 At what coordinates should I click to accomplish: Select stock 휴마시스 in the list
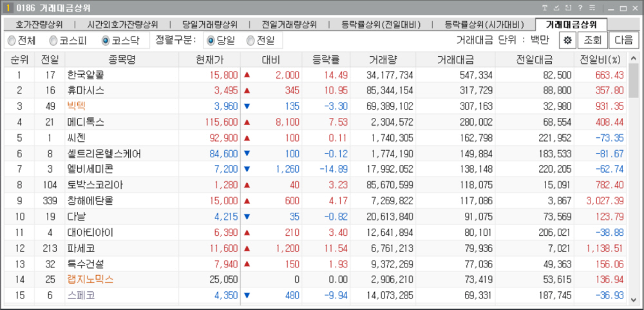coord(86,91)
